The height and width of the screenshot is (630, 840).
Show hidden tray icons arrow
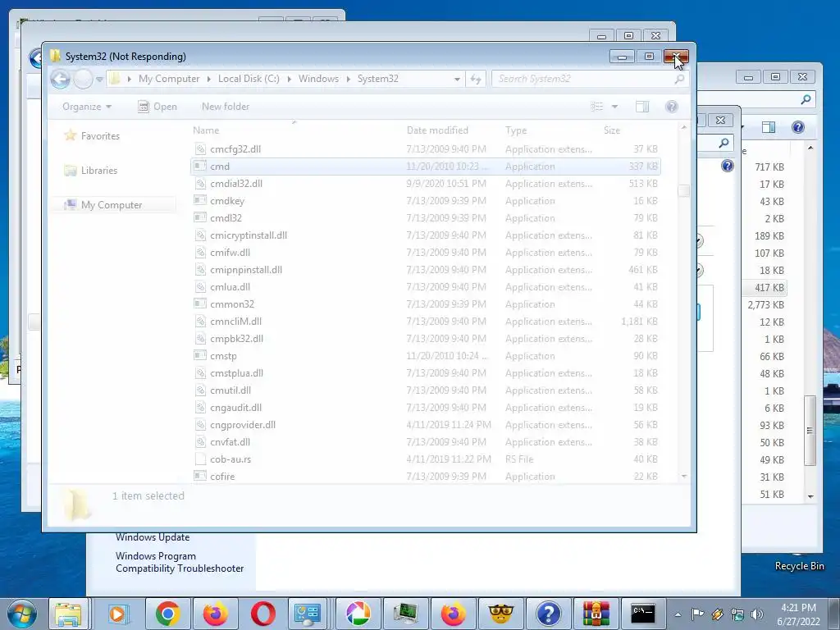[678, 614]
